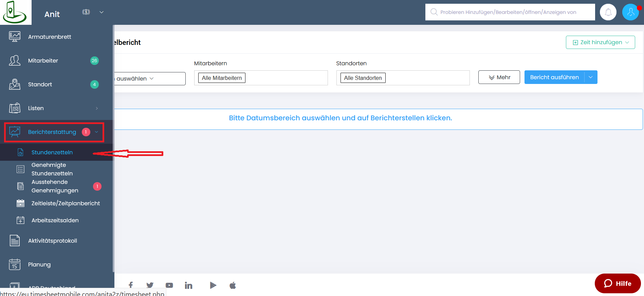644x296 pixels.
Task: Click the LinkedIn icon in footer
Action: pyautogui.click(x=188, y=285)
